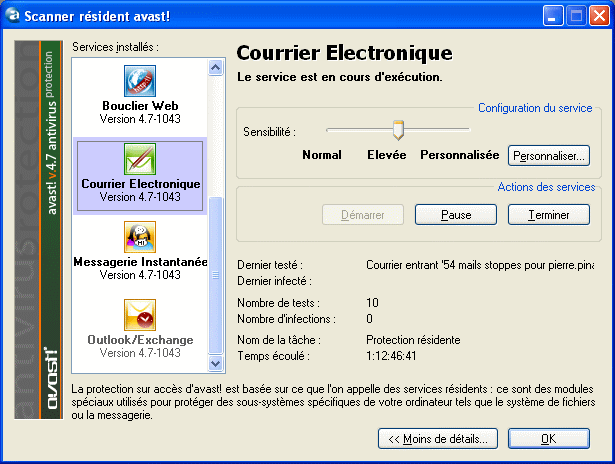
Task: Click the 'Actions des services' group label
Action: pyautogui.click(x=546, y=187)
